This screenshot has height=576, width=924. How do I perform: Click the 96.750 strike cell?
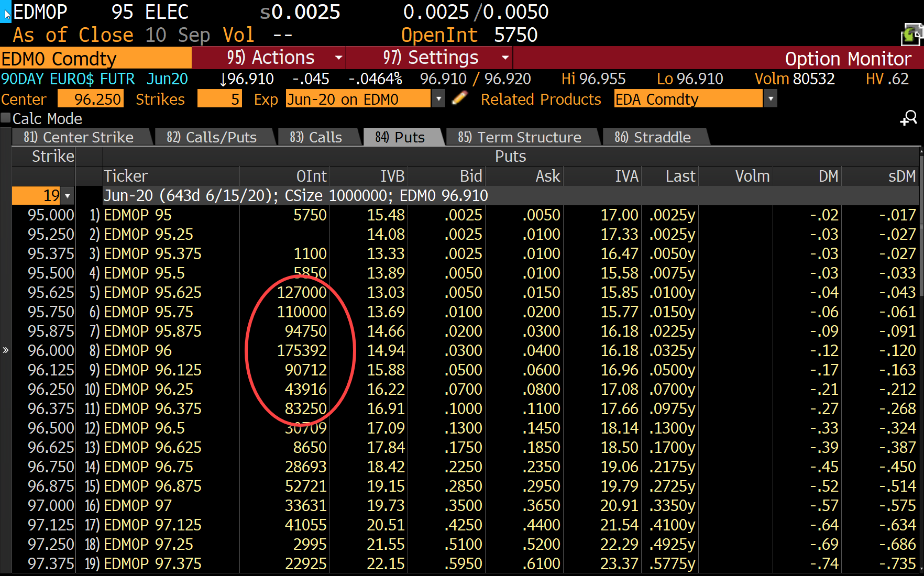pyautogui.click(x=51, y=467)
